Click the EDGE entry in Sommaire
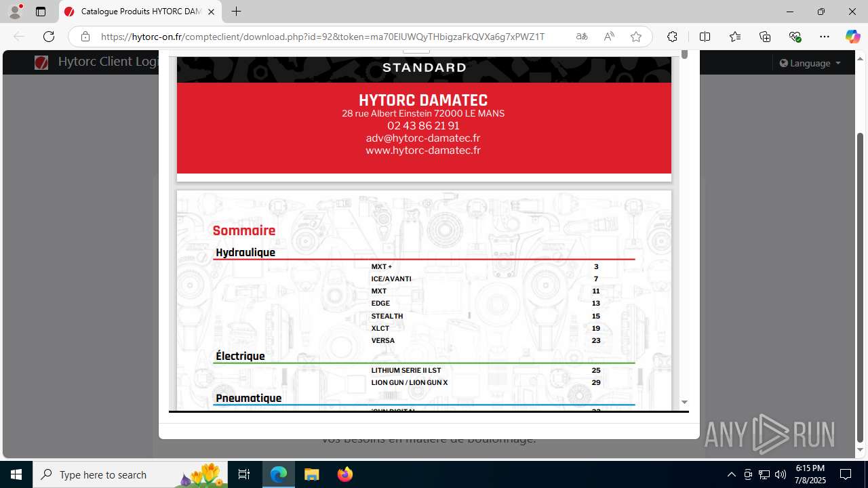Screen dimensions: 868x488 click(380, 304)
